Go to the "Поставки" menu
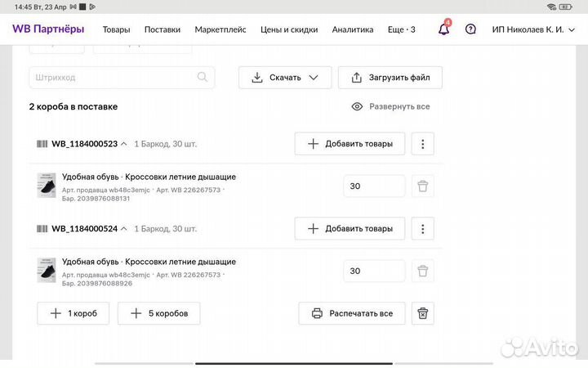This screenshot has height=368, width=588. [x=163, y=29]
